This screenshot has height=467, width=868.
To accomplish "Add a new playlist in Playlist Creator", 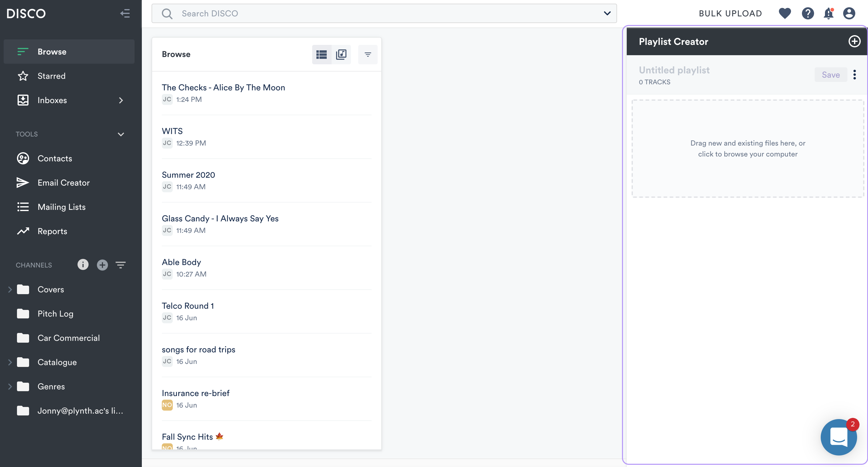I will click(x=854, y=42).
